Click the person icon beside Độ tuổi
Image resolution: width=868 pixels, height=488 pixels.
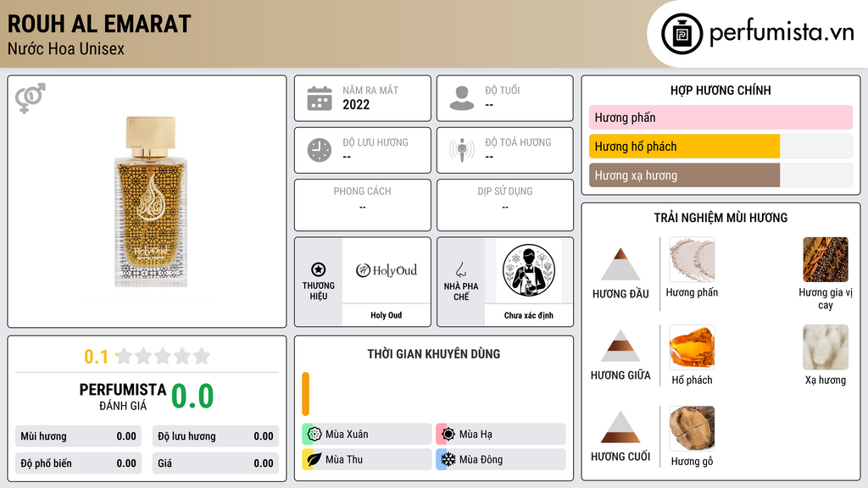click(x=462, y=98)
